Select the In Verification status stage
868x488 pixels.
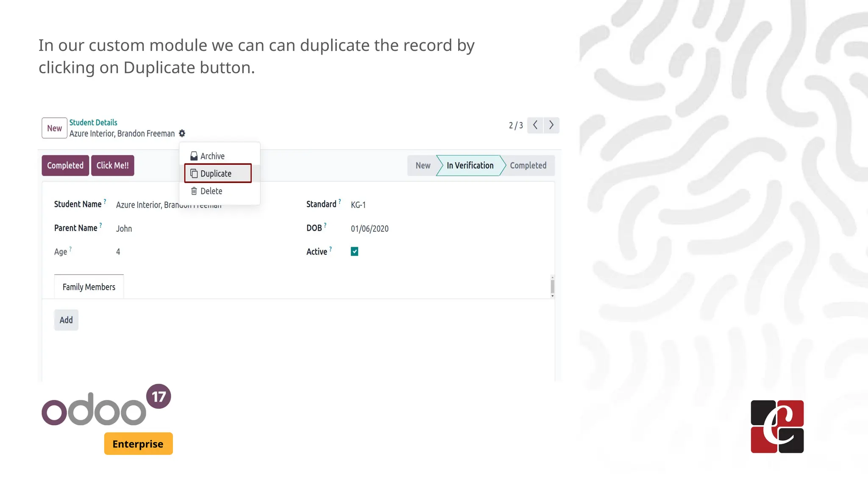(x=470, y=166)
